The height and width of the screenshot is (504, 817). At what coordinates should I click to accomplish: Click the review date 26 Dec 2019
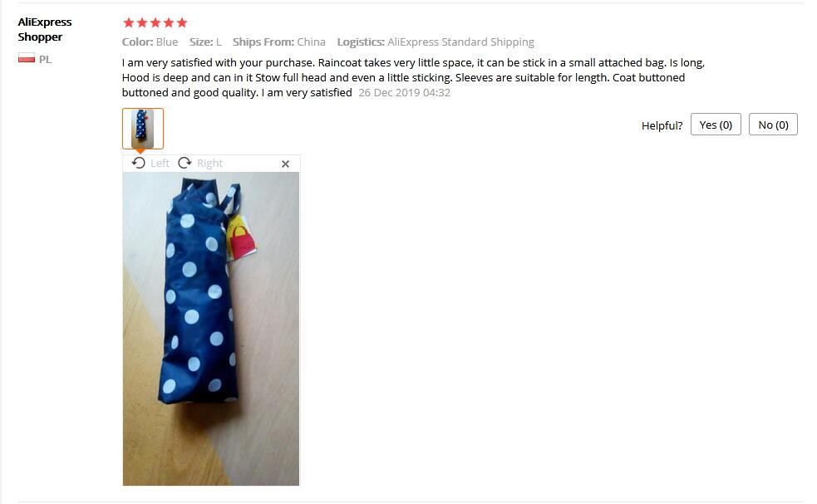coord(404,93)
